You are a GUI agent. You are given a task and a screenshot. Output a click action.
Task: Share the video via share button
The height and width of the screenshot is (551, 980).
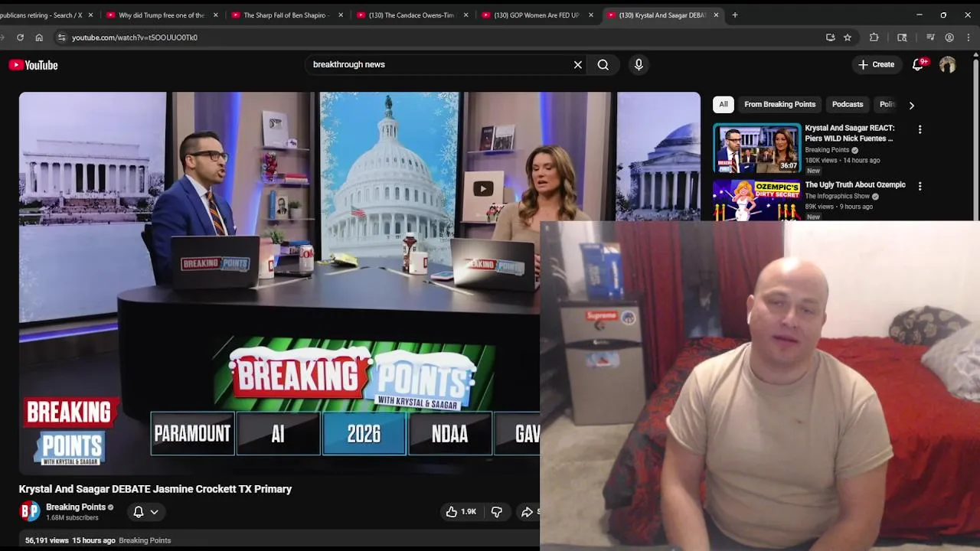tap(529, 512)
